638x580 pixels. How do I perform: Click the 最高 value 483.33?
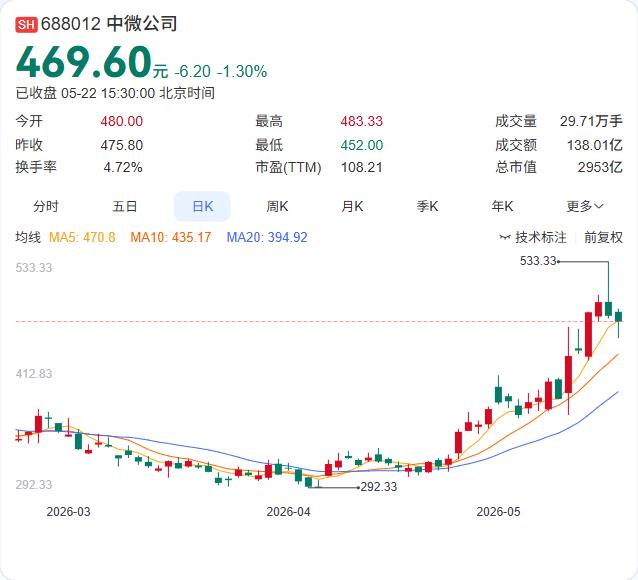pyautogui.click(x=362, y=121)
